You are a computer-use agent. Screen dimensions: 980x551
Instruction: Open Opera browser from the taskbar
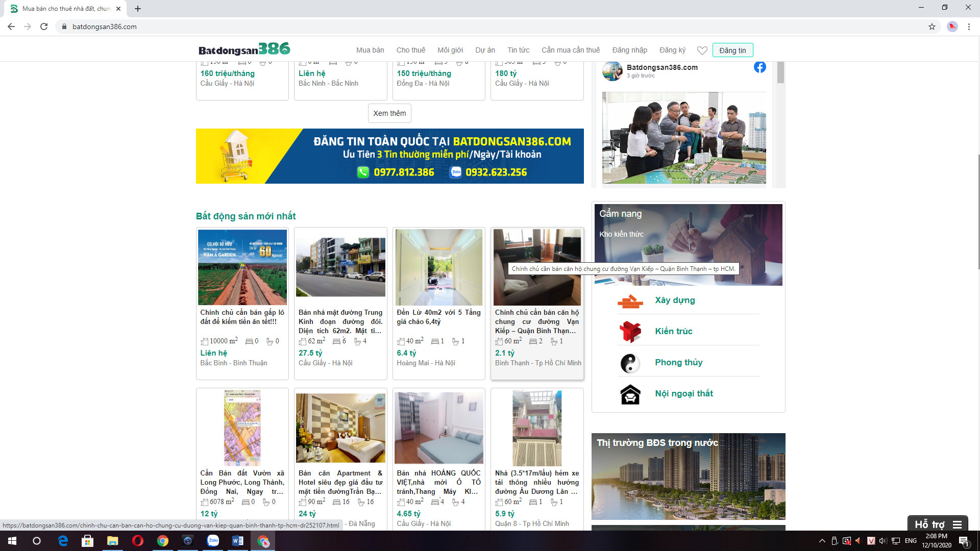[x=137, y=541]
